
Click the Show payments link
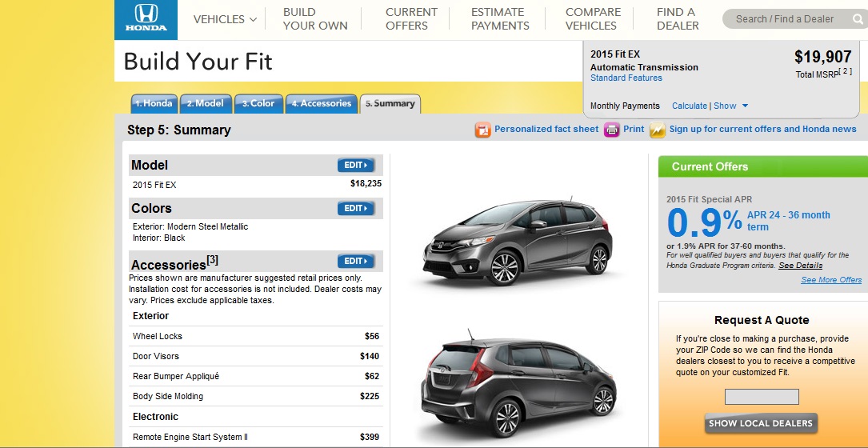[725, 106]
